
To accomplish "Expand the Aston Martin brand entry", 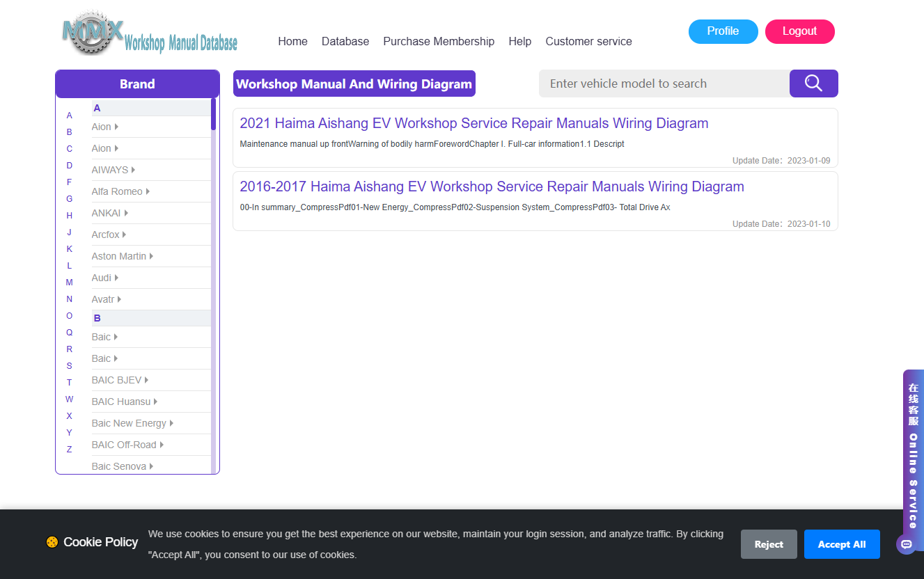I will (122, 256).
